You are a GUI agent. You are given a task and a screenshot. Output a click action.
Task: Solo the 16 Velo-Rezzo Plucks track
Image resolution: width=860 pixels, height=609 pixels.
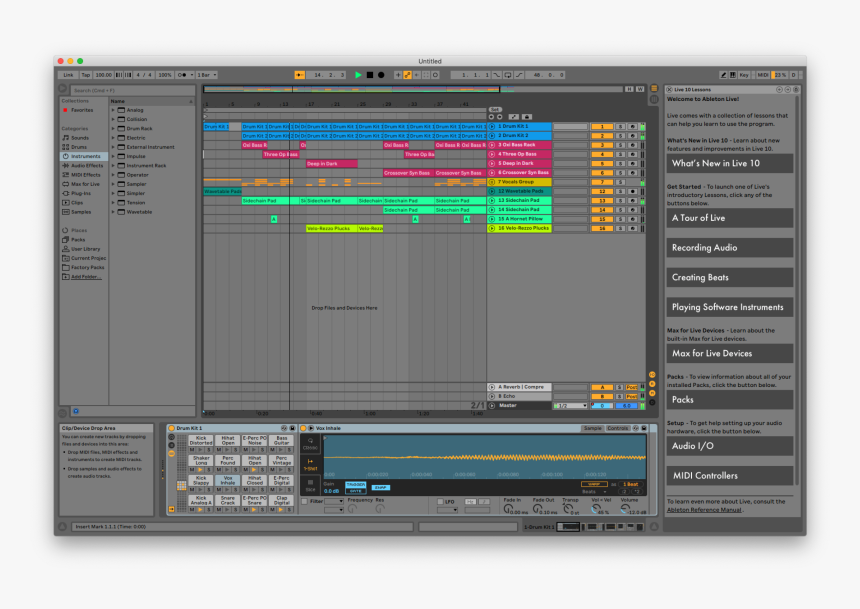620,228
